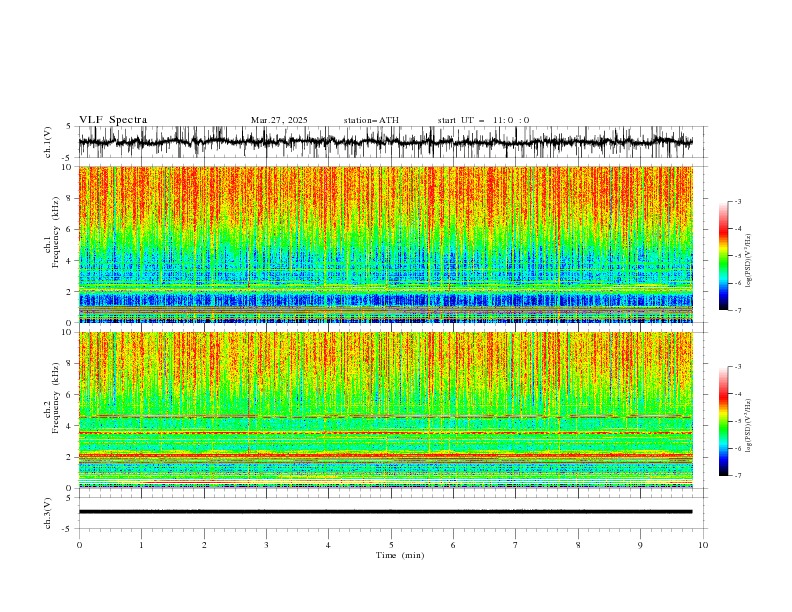Select the ch.1 "Frequency (kHz)" axis label

(x=55, y=232)
